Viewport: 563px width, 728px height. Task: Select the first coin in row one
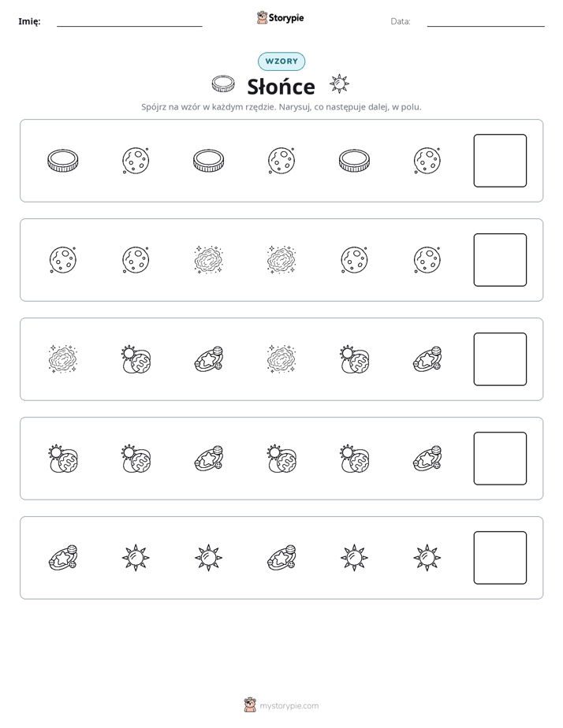[63, 161]
